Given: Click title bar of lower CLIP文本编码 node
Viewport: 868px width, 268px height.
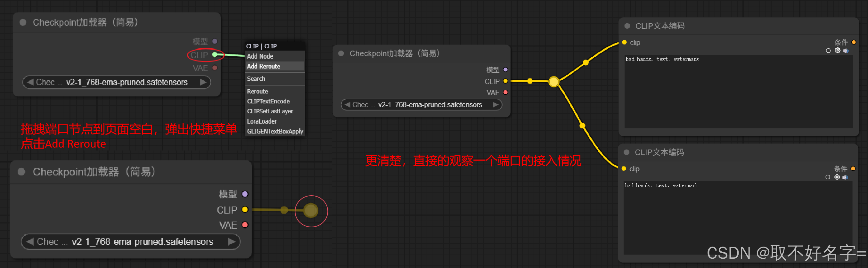Looking at the screenshot, I should click(738, 152).
